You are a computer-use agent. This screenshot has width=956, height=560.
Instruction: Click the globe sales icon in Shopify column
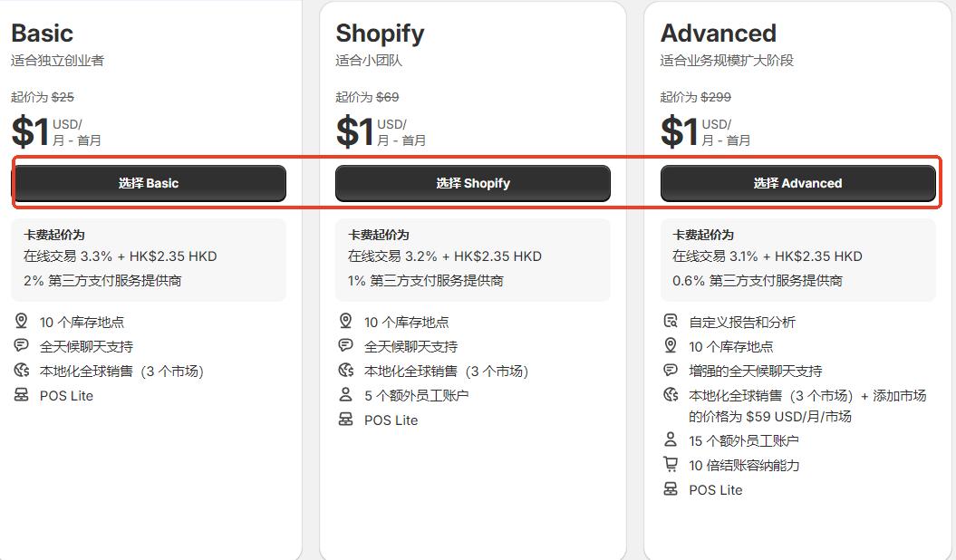(x=345, y=370)
